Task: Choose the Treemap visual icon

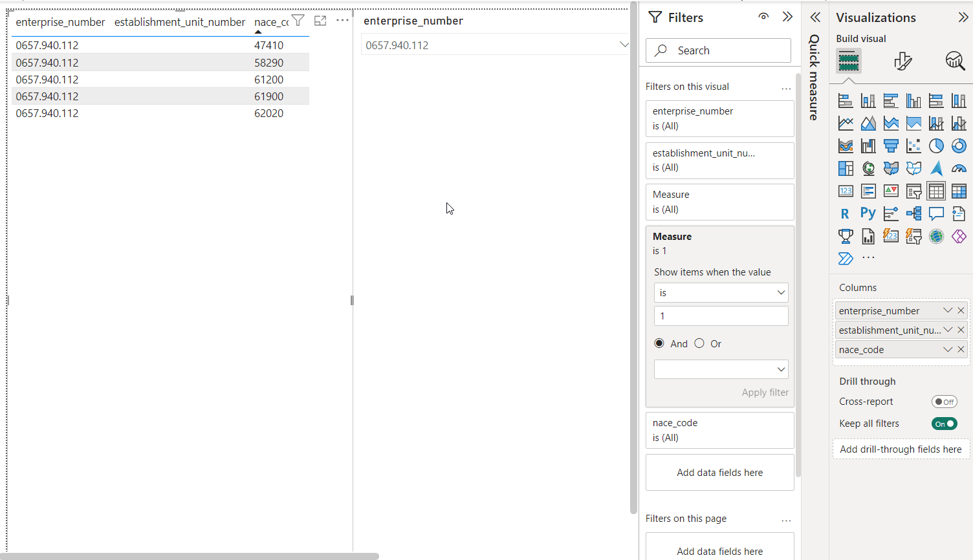Action: pos(846,169)
